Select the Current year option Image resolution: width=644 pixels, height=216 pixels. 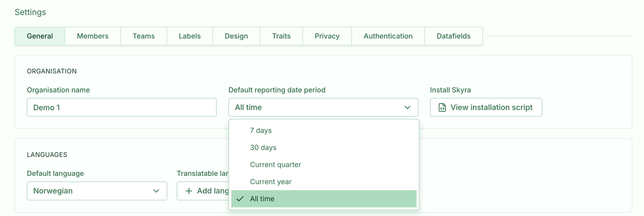click(x=324, y=182)
